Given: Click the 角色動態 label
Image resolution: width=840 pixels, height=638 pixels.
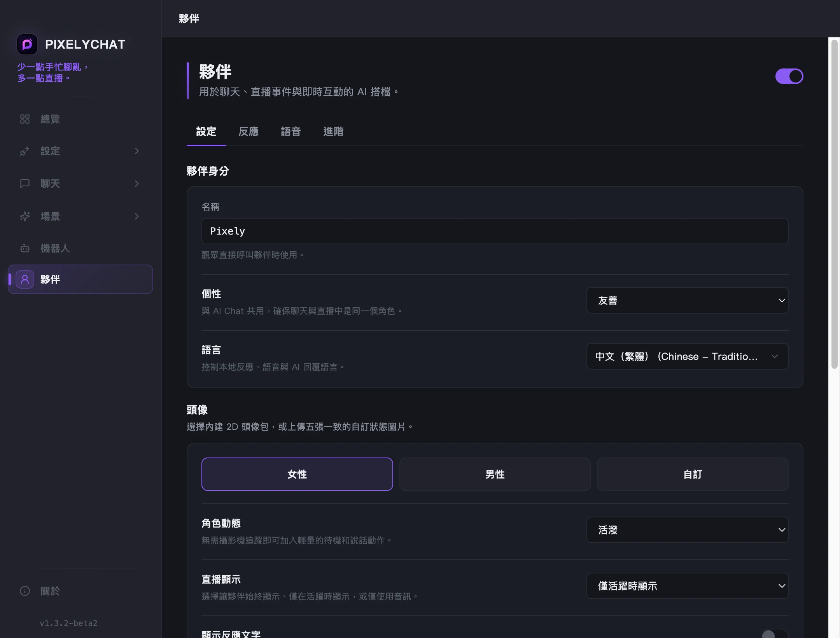Looking at the screenshot, I should (221, 523).
